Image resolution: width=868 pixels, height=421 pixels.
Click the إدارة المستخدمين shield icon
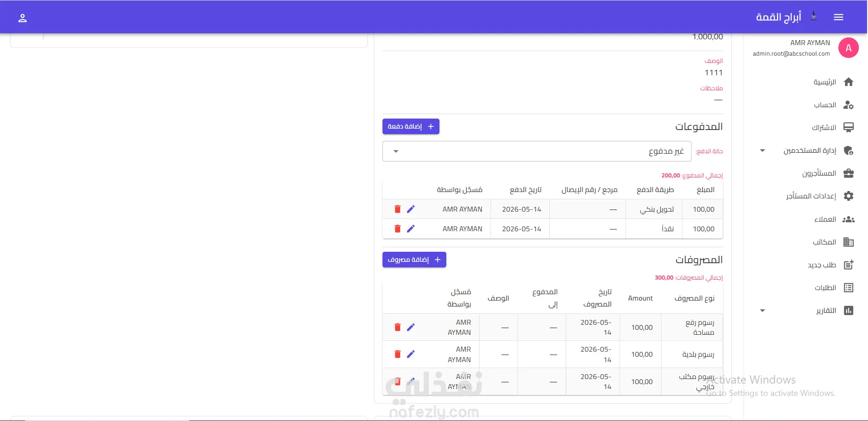(x=848, y=151)
